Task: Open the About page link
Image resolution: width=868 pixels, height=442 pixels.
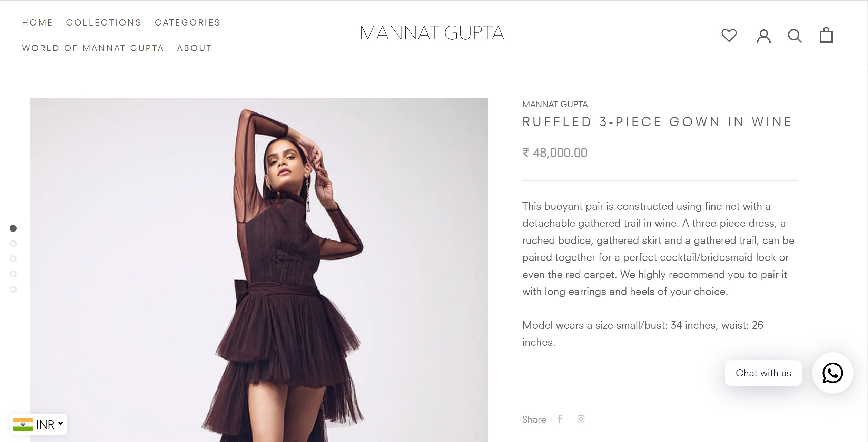Action: coord(195,48)
